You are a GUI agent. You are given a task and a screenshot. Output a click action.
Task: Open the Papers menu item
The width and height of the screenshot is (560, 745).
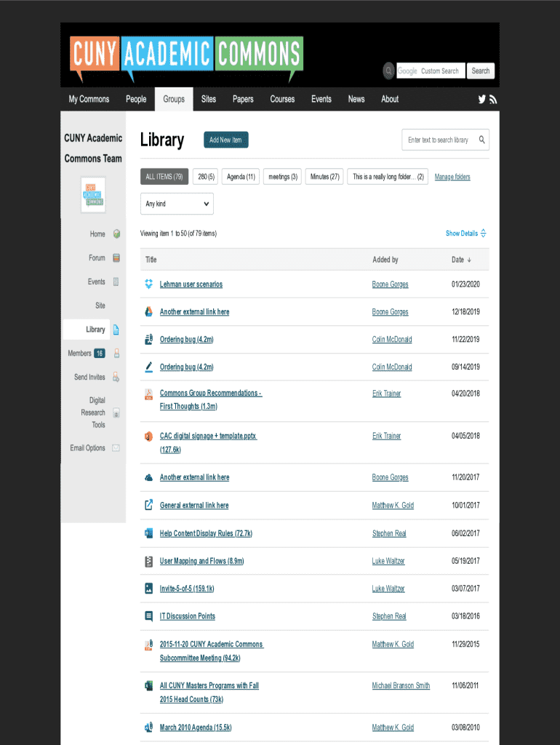point(243,99)
